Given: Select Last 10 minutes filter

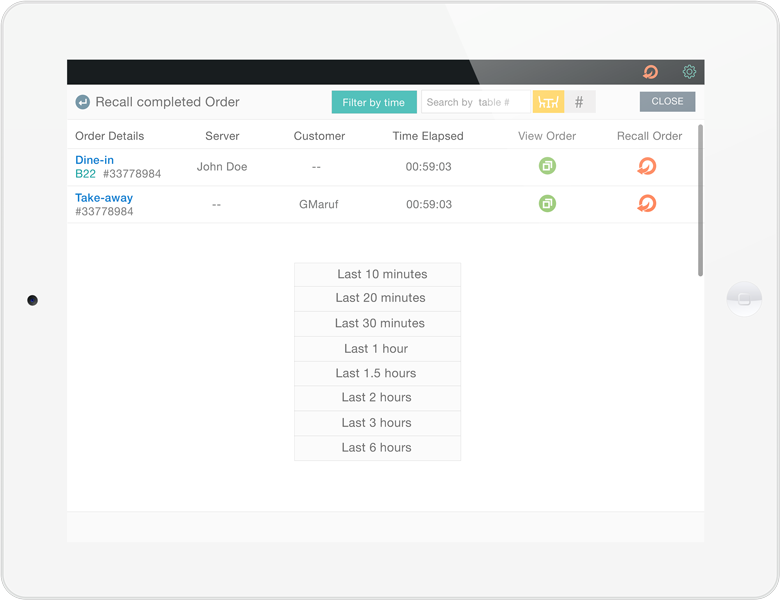Looking at the screenshot, I should click(x=377, y=274).
